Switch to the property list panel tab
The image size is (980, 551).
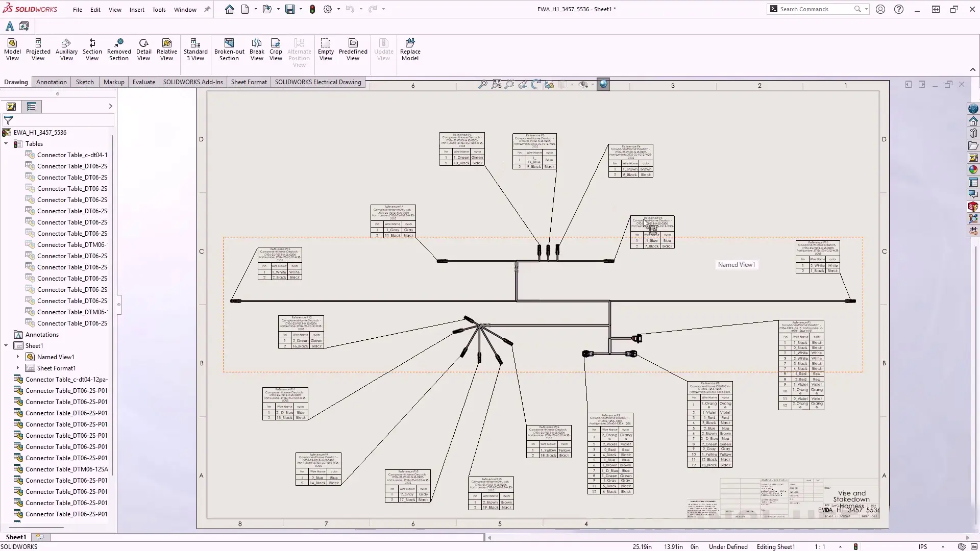point(32,107)
